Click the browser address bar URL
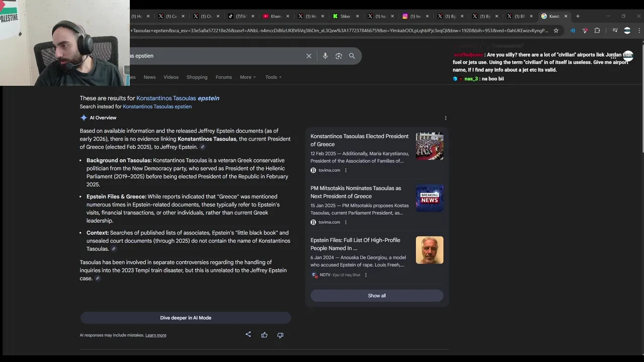This screenshot has width=644, height=362. pyautogui.click(x=340, y=31)
